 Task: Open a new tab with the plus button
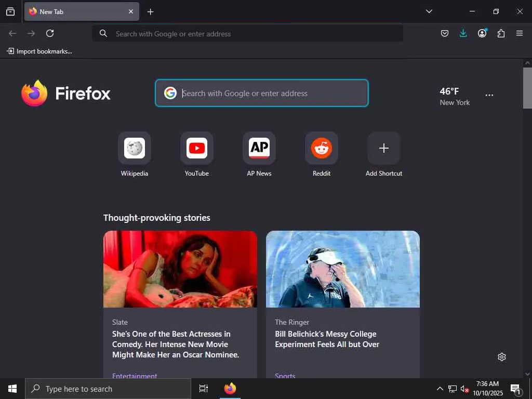(x=150, y=12)
